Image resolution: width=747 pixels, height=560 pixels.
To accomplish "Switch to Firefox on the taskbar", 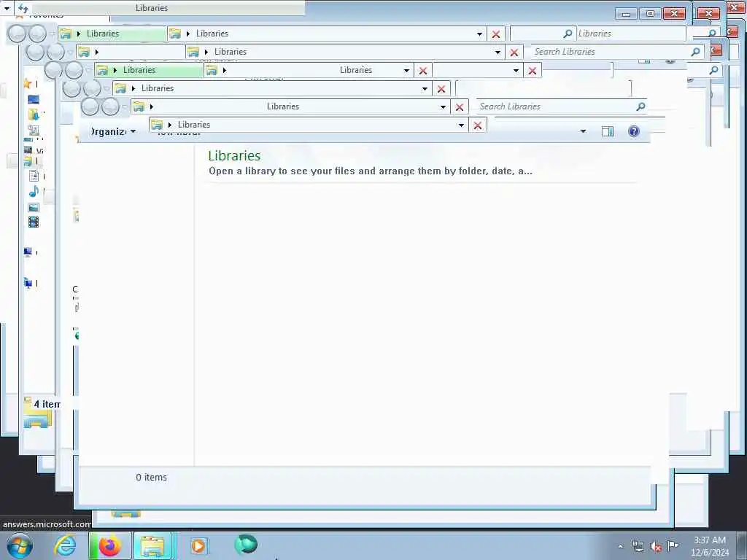I will click(109, 546).
